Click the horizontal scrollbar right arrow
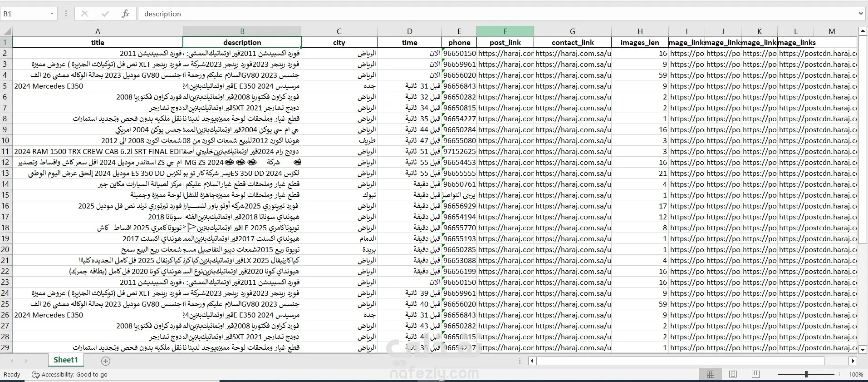The image size is (868, 382). (853, 361)
